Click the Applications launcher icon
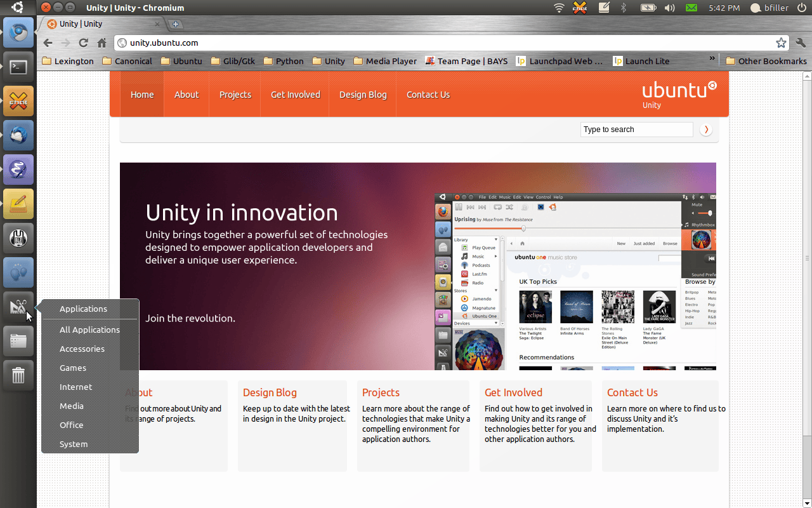 tap(18, 307)
